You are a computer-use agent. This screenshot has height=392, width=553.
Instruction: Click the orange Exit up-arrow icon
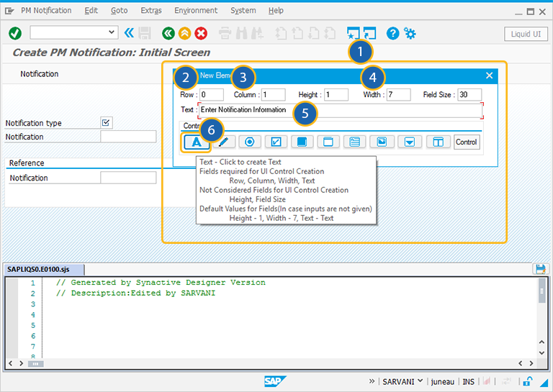184,34
